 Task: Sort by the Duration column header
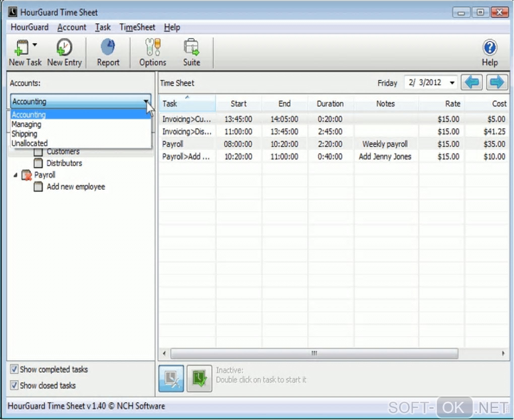[331, 104]
